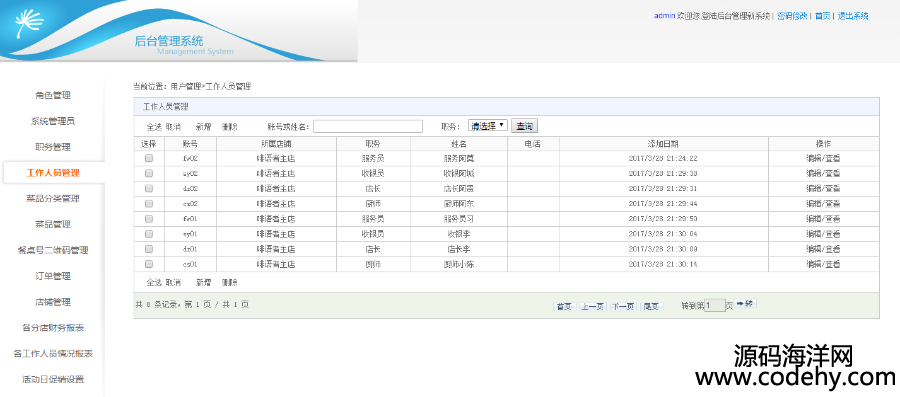Open 系统管理员 in the sidebar
Image resolution: width=900 pixels, height=397 pixels.
(x=53, y=121)
